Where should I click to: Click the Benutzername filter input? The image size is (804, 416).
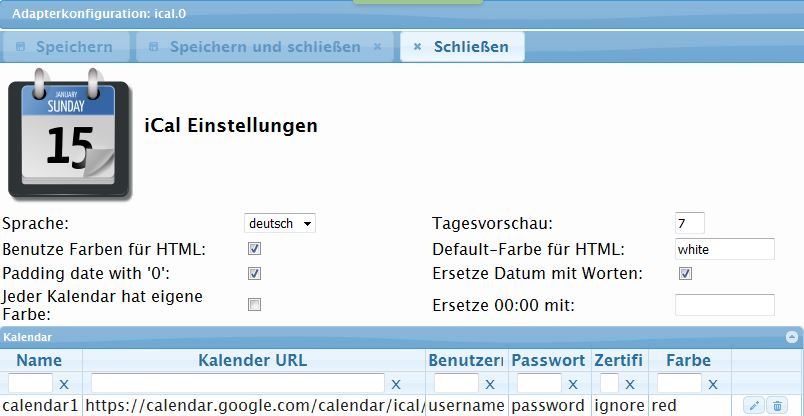tap(456, 384)
